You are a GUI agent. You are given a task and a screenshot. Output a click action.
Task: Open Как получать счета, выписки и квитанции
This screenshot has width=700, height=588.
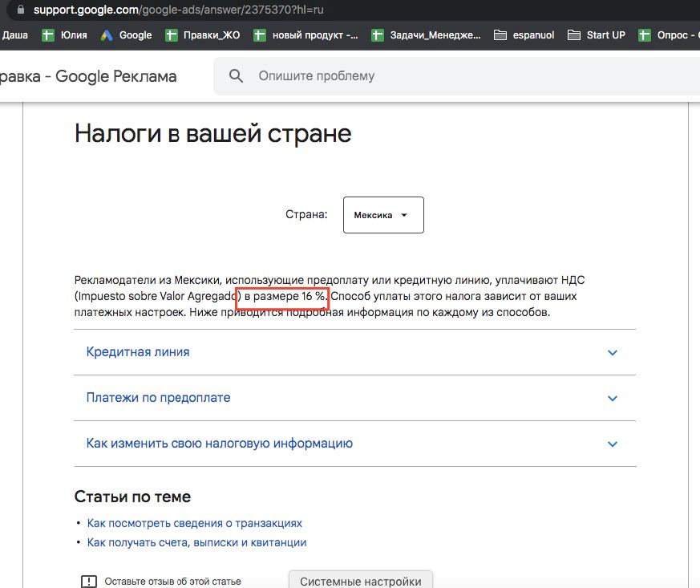(x=197, y=542)
